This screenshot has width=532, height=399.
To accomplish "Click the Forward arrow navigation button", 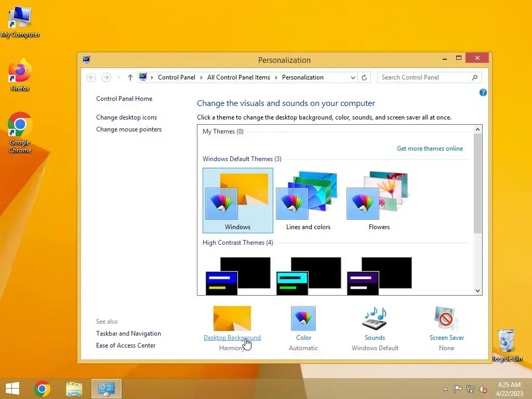I will [x=106, y=77].
